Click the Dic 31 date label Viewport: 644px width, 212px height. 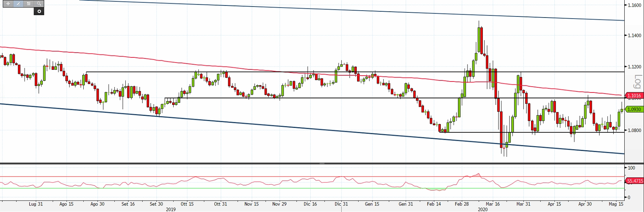[341, 204]
